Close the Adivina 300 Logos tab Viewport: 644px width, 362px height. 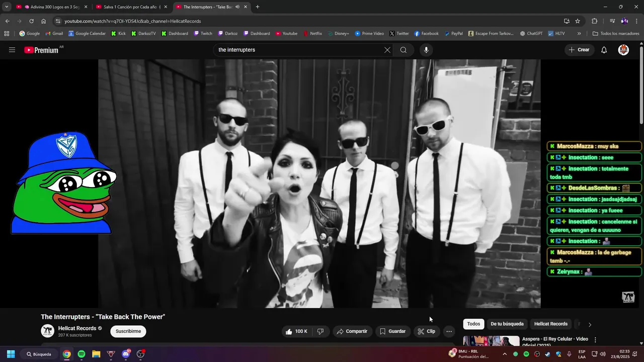click(86, 7)
